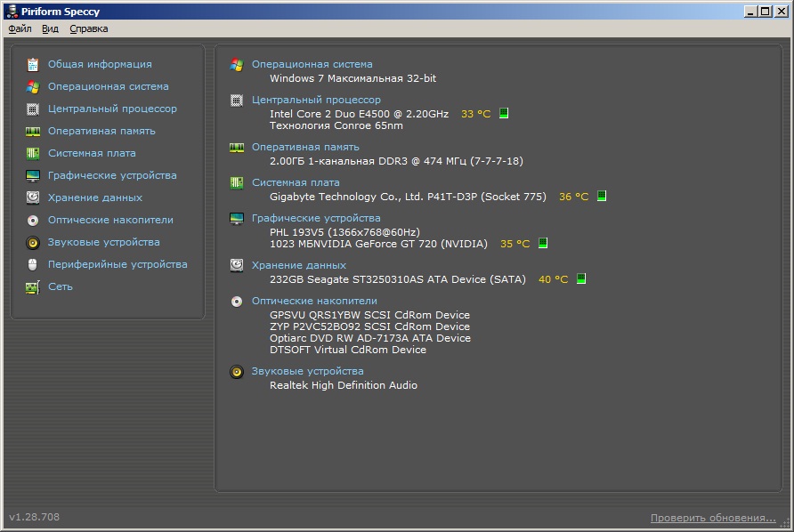This screenshot has width=794, height=532.
Task: Click the Звуковые устройства heading in summary
Action: tap(307, 372)
